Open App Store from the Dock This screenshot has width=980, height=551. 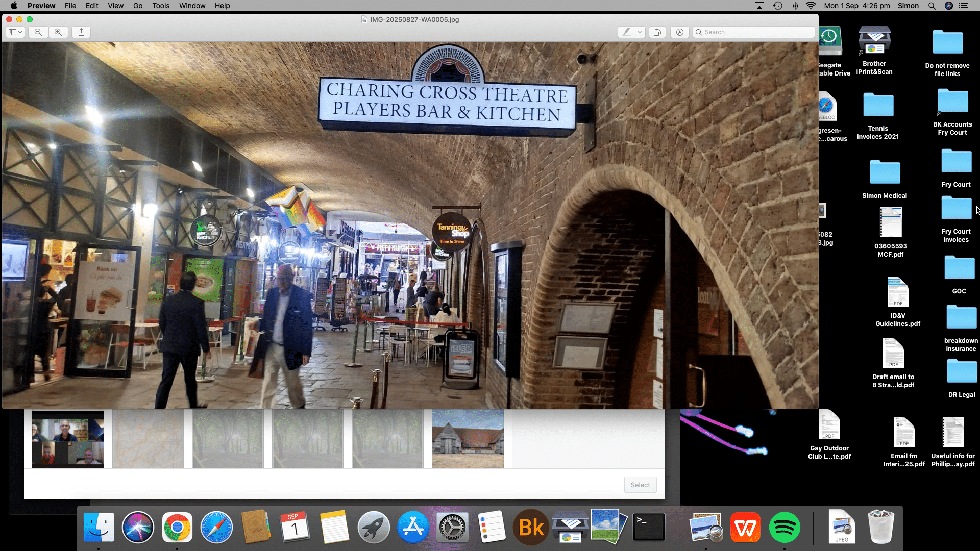pyautogui.click(x=413, y=527)
